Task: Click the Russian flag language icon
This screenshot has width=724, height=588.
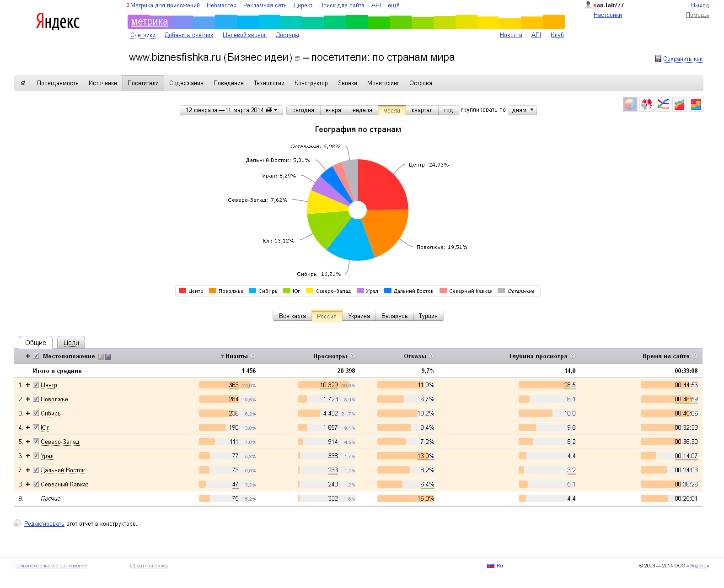Action: pos(491,566)
